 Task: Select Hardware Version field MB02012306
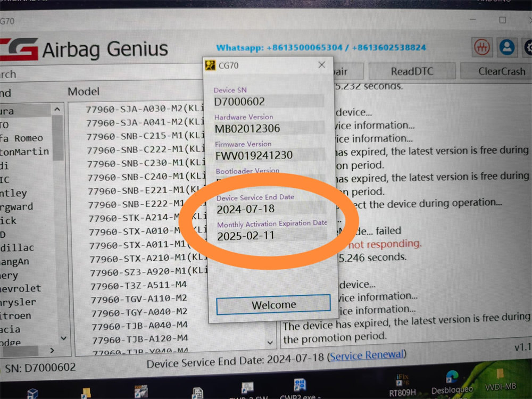pyautogui.click(x=269, y=128)
